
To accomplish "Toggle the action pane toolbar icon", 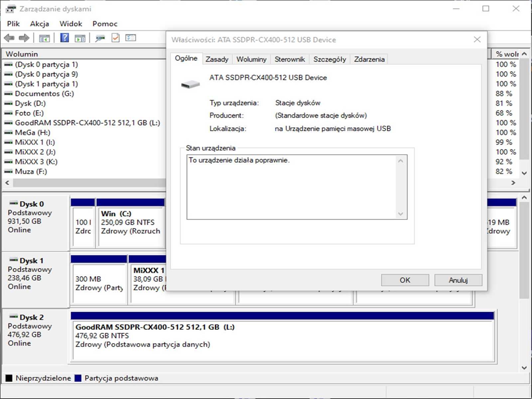I will point(80,38).
